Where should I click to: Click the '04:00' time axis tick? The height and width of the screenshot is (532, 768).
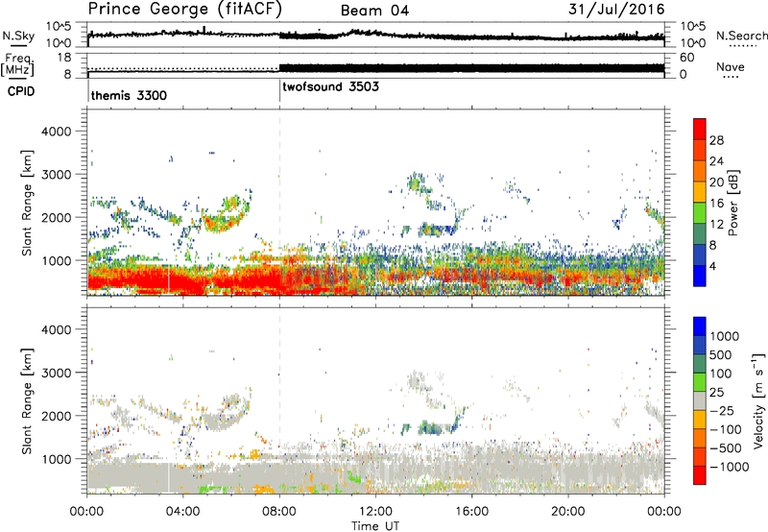183,512
